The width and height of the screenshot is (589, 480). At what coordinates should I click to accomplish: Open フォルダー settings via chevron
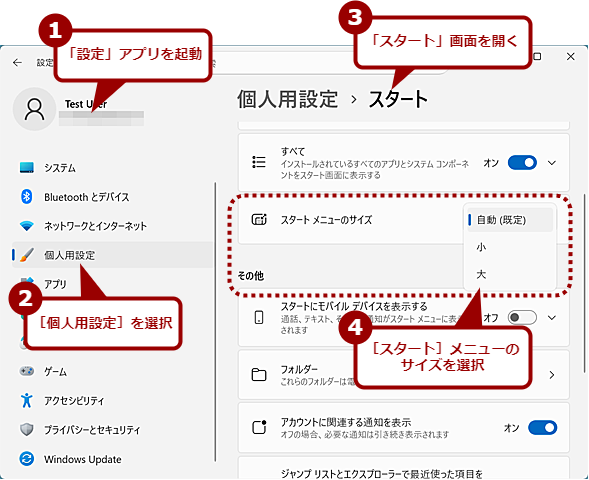click(552, 374)
